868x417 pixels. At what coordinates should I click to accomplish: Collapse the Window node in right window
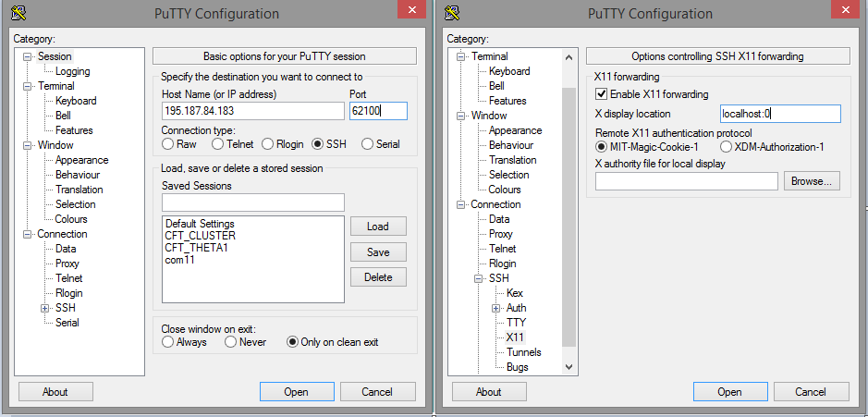coord(460,116)
